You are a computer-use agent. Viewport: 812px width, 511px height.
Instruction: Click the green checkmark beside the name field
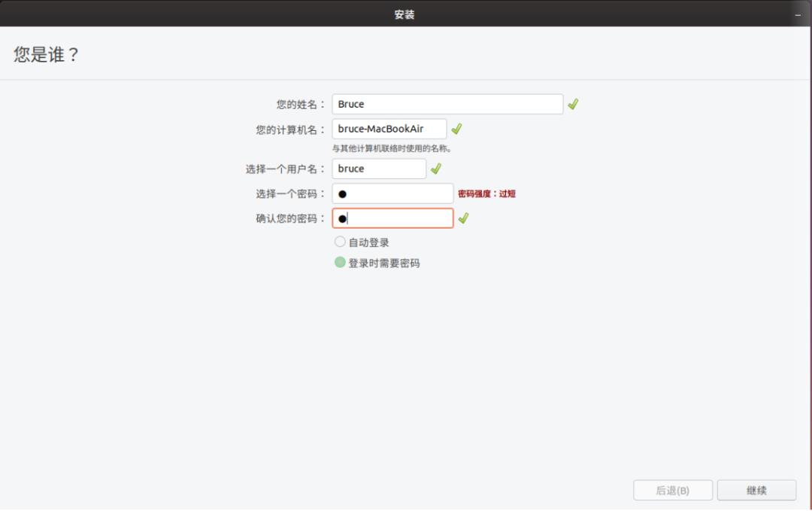click(x=573, y=104)
